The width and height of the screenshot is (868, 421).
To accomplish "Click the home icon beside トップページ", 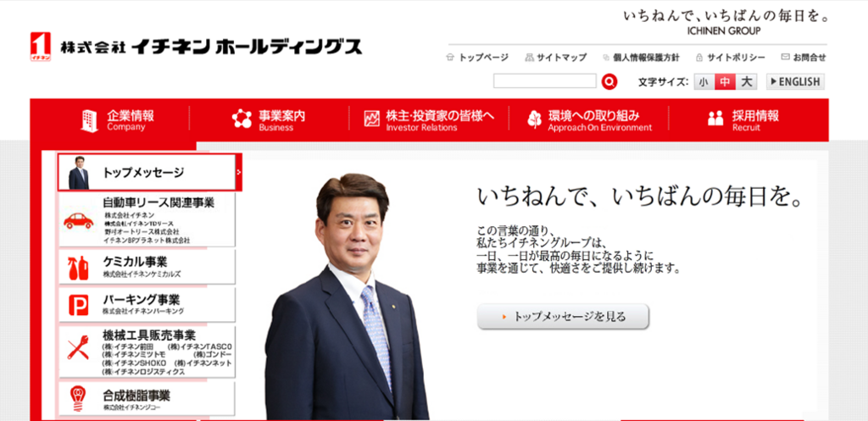I will tap(450, 57).
